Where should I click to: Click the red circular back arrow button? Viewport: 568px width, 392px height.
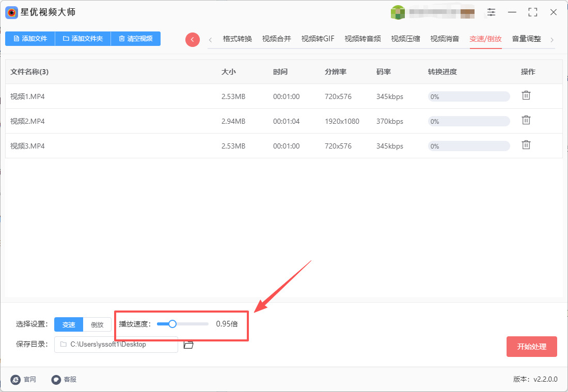(x=193, y=40)
